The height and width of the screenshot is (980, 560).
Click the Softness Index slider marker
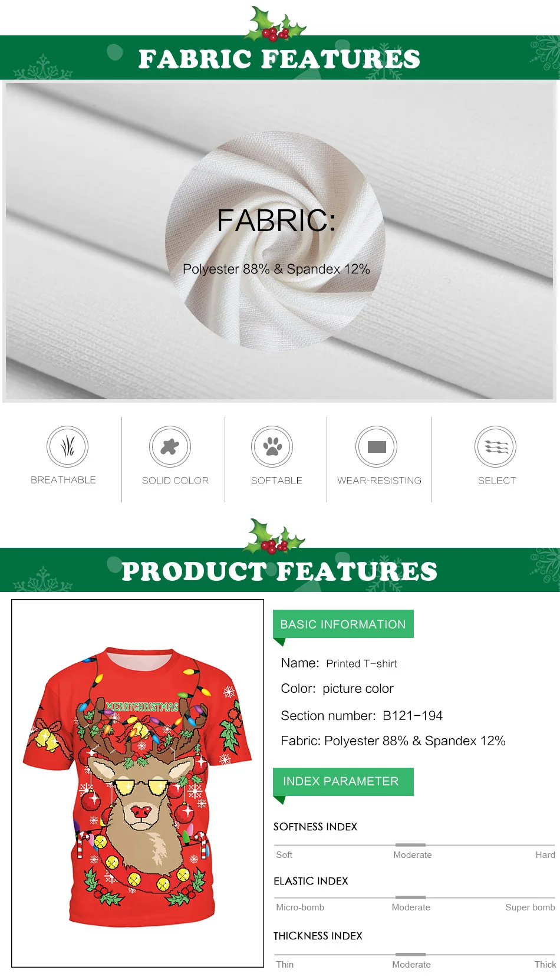[411, 845]
